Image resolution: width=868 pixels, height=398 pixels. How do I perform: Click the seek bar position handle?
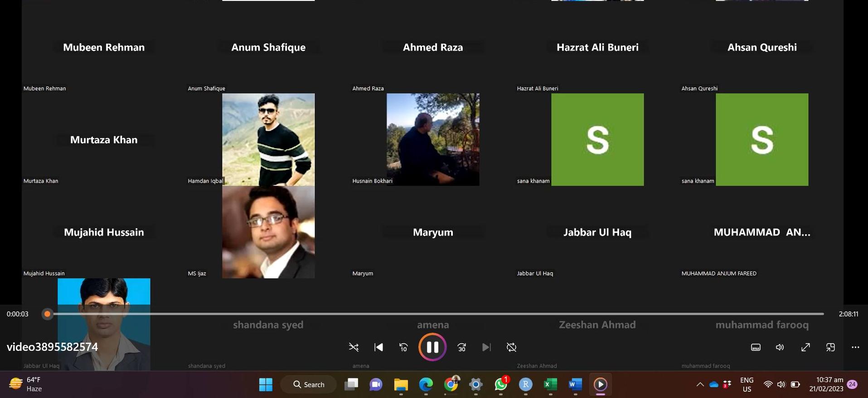(x=47, y=314)
